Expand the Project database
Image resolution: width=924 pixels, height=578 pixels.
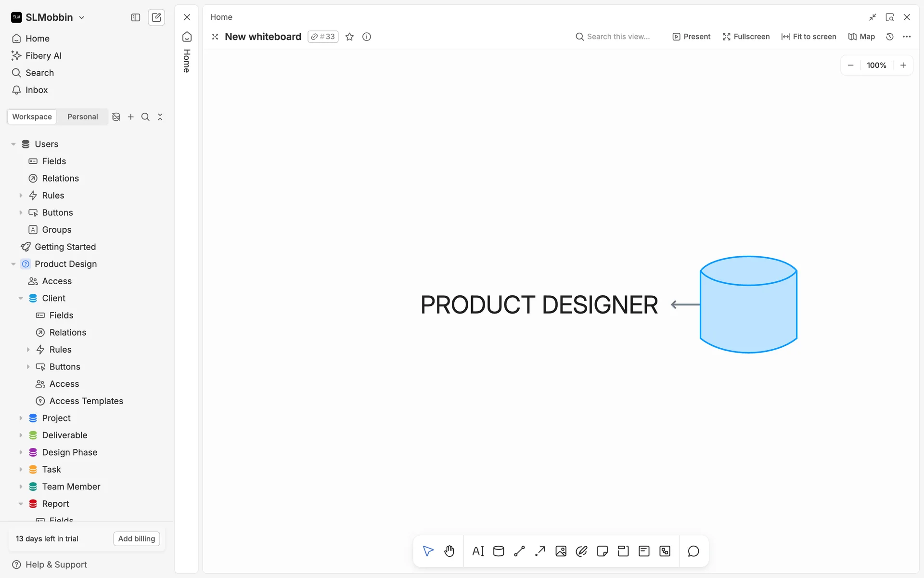pyautogui.click(x=21, y=418)
